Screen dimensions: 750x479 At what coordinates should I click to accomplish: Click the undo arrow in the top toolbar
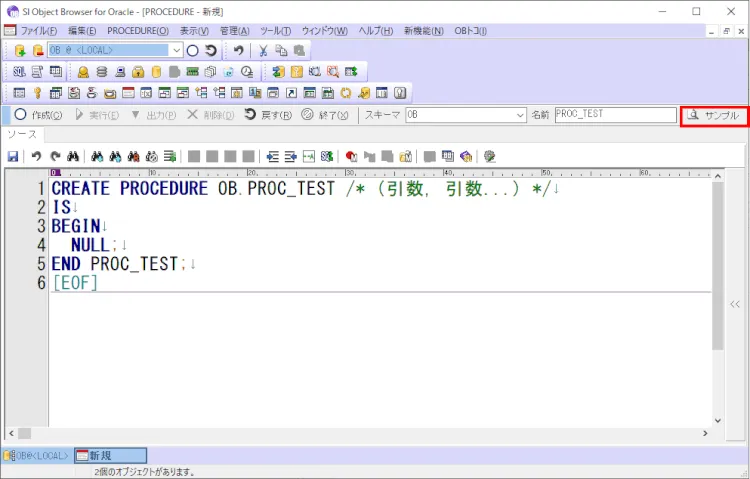[238, 50]
